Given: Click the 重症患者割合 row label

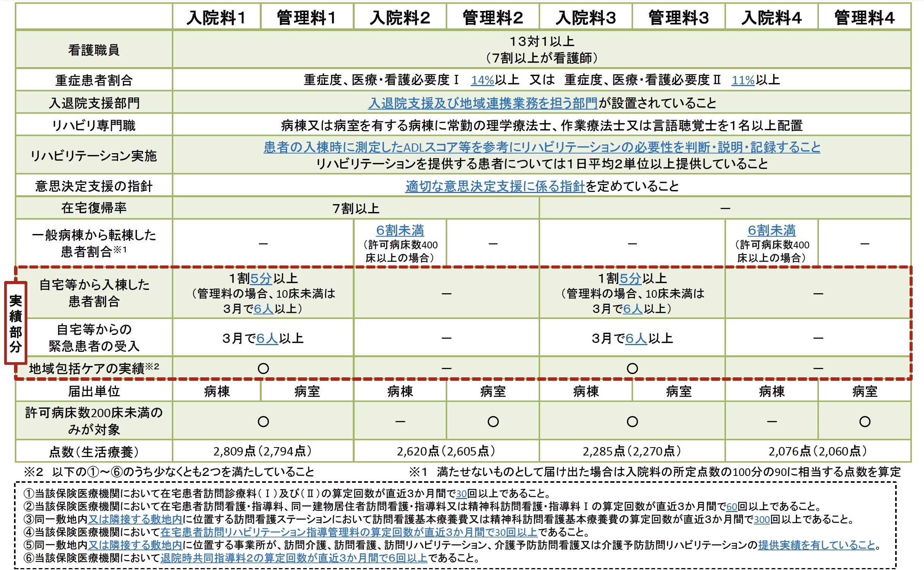Looking at the screenshot, I should click(94, 80).
